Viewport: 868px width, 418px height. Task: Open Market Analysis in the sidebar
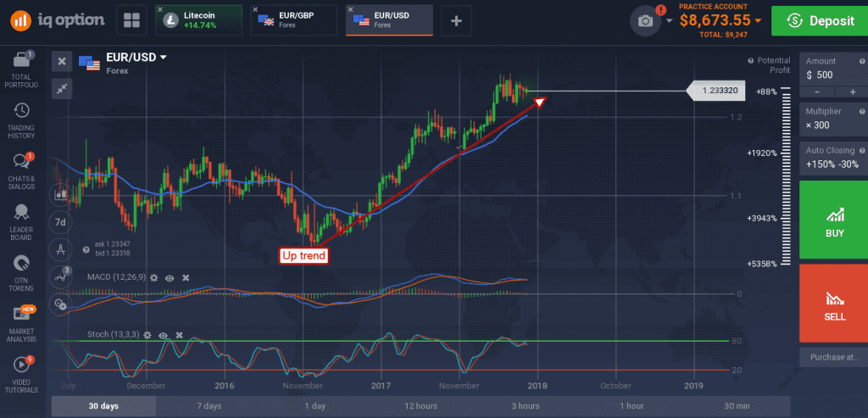pyautogui.click(x=21, y=325)
